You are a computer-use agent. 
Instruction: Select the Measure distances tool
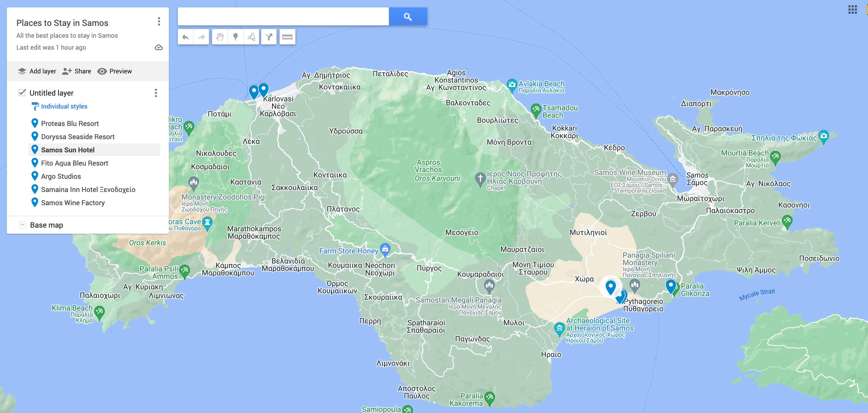pos(287,37)
